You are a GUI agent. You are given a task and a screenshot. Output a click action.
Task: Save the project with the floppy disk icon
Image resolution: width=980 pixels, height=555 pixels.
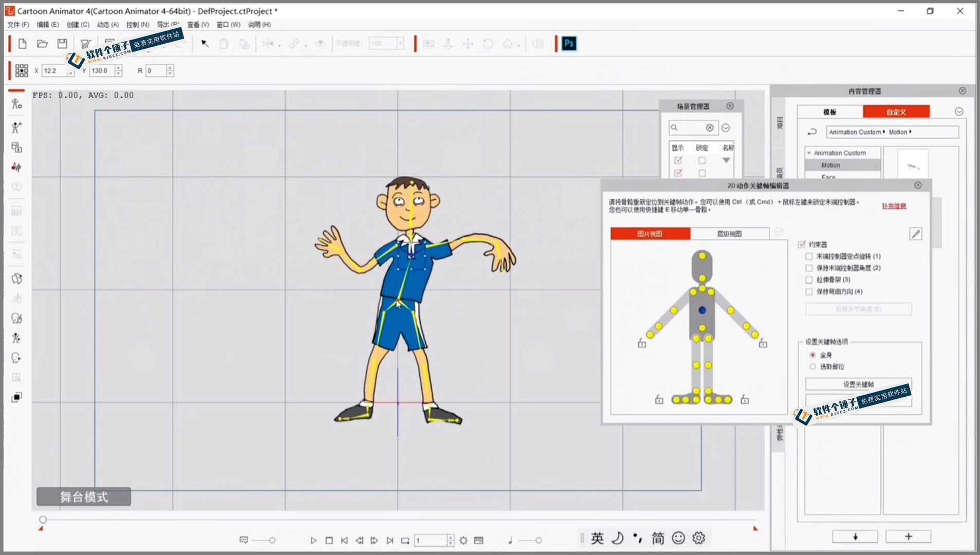pos(62,44)
